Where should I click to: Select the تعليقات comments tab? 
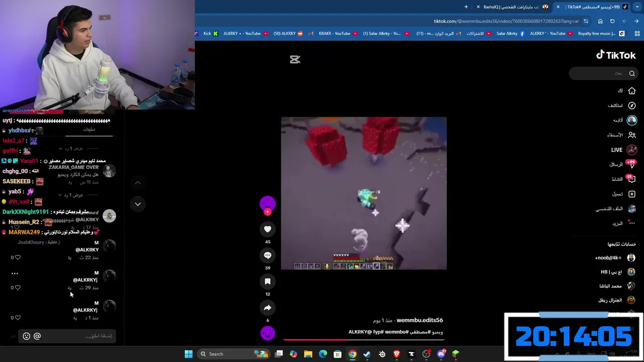tap(89, 130)
